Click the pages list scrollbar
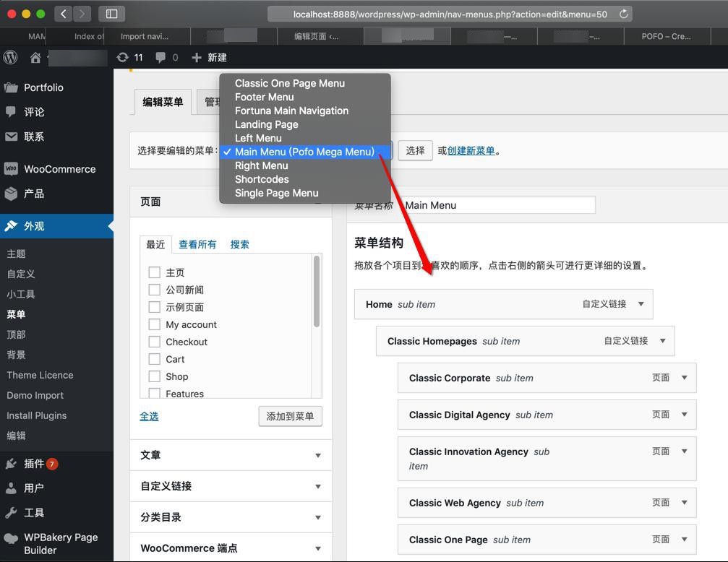The width and height of the screenshot is (728, 562). click(x=317, y=291)
